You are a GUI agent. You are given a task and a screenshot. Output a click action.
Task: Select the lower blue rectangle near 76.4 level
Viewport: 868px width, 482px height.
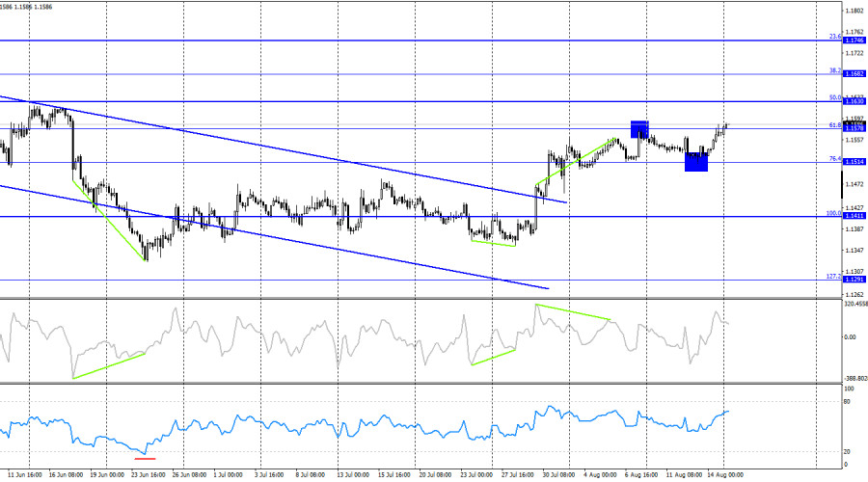695,162
